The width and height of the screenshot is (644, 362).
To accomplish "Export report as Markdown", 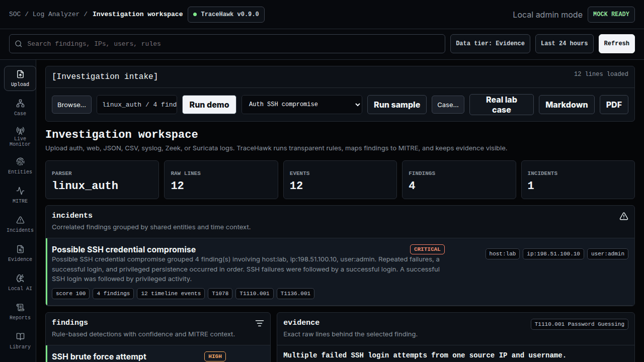I will coord(567,105).
